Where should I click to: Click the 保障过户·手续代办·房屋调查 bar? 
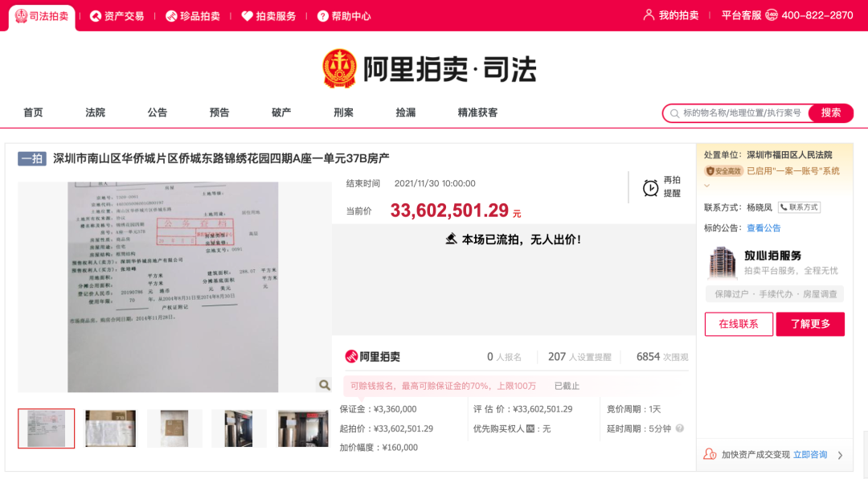(775, 294)
